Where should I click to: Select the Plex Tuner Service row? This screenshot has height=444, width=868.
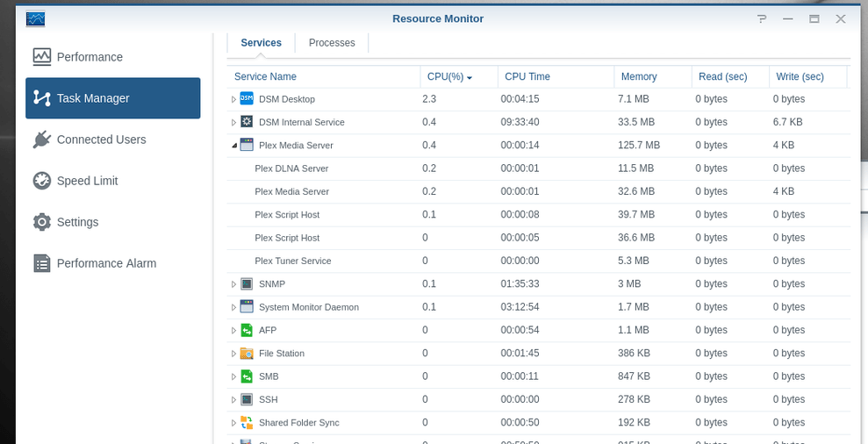coord(539,261)
